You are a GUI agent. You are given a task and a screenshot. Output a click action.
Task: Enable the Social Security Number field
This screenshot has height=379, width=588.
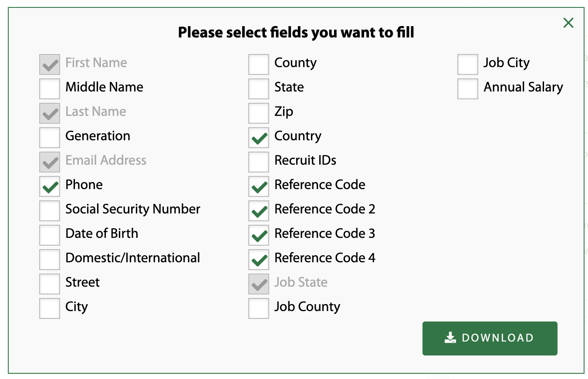click(50, 211)
